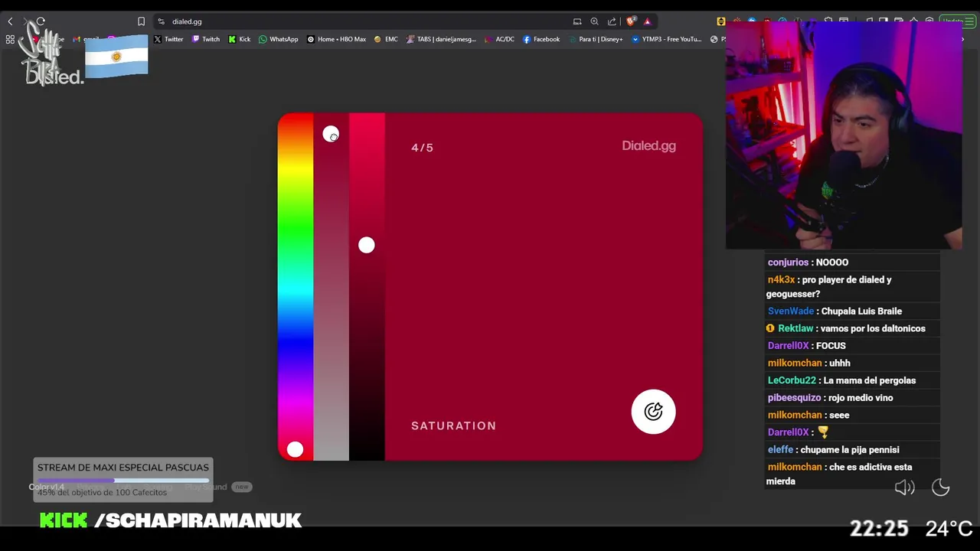Open the Para ti | Disney+ bookmark
This screenshot has height=551, width=980.
pyautogui.click(x=596, y=39)
